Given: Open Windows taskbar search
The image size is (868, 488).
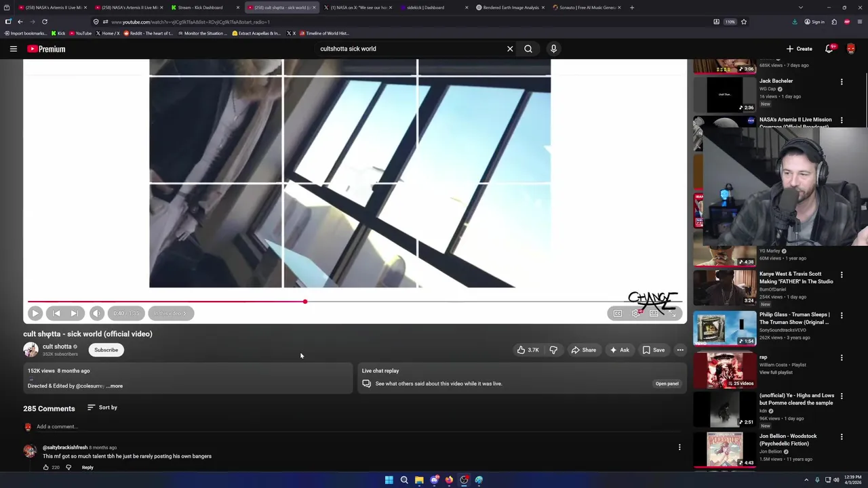Looking at the screenshot, I should [404, 480].
